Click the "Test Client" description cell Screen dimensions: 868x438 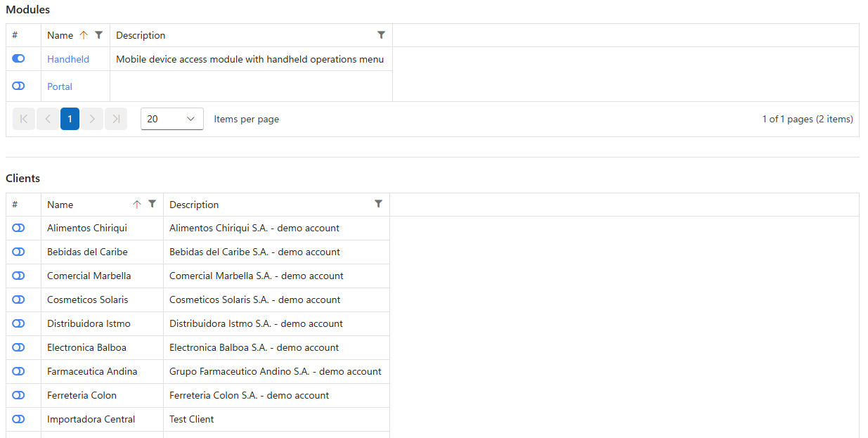(276, 420)
